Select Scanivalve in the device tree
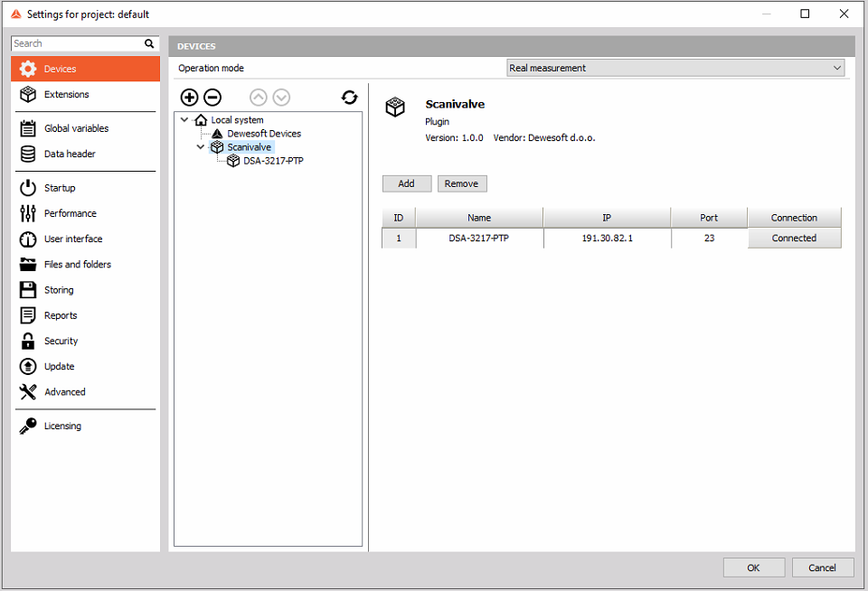 click(x=250, y=147)
